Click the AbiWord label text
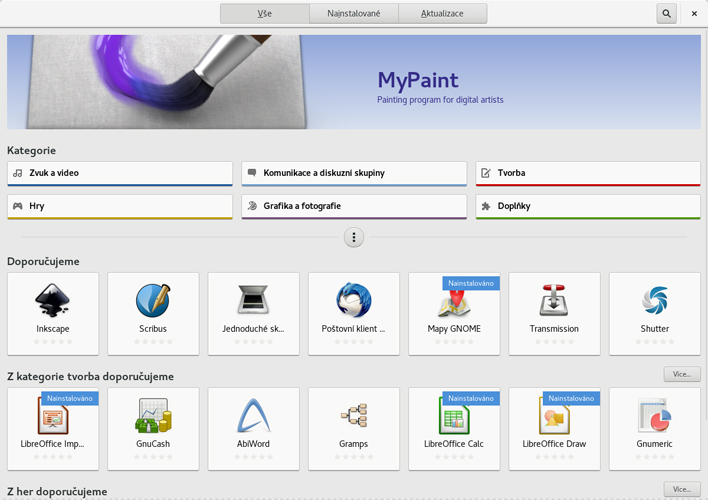This screenshot has width=708, height=500. (x=253, y=444)
